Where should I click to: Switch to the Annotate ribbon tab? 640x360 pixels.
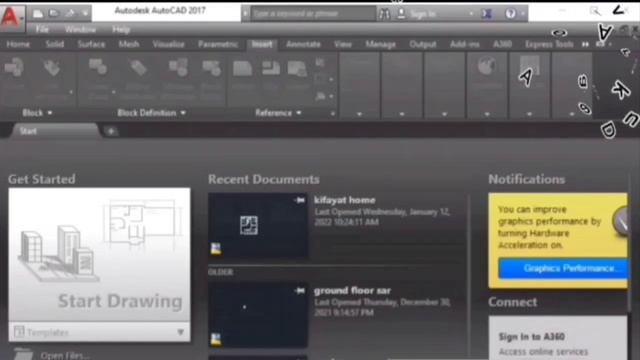click(303, 44)
